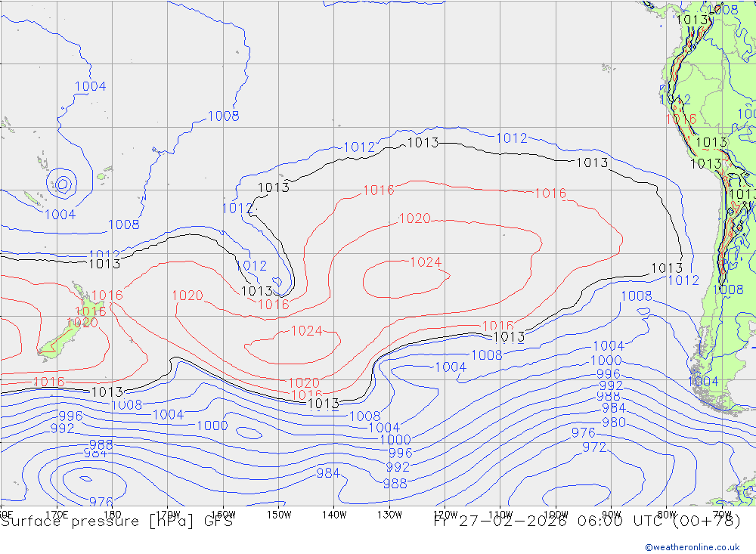Image resolution: width=756 pixels, height=554 pixels.
Task: Click the 140W longitude axis label
Action: coord(334,515)
